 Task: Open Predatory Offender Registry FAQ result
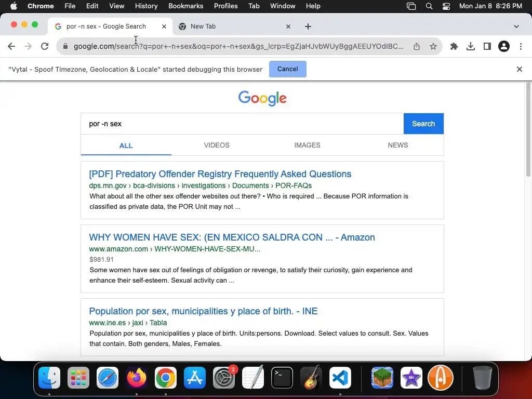[220, 174]
